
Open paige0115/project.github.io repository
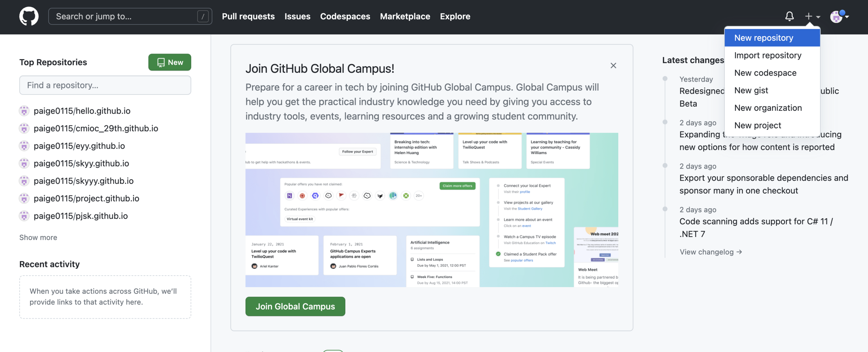click(x=86, y=198)
